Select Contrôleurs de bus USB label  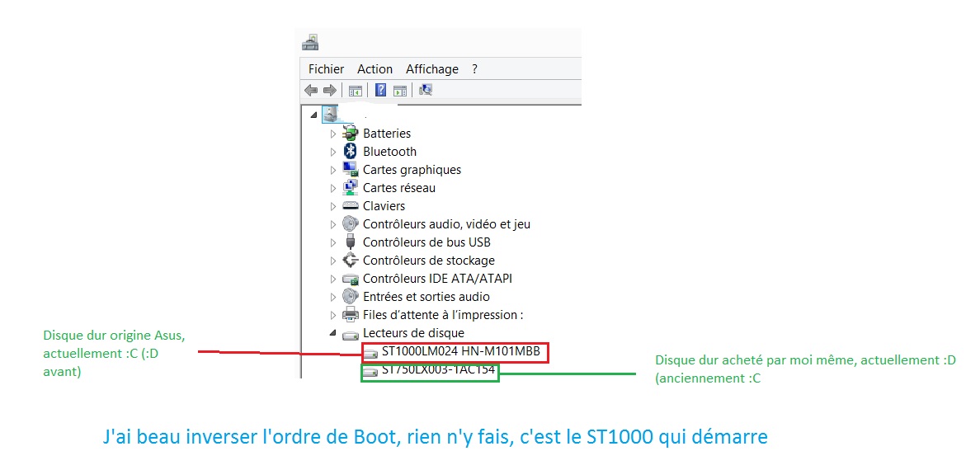[x=426, y=242]
